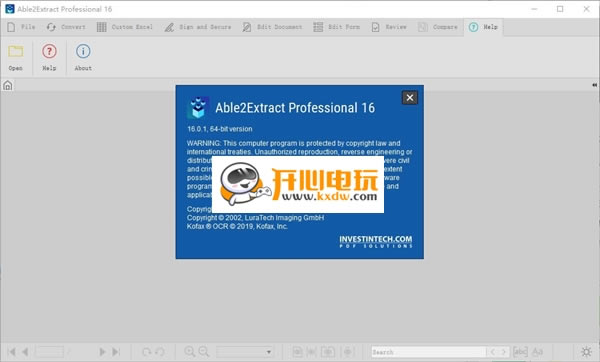Image resolution: width=600 pixels, height=362 pixels.
Task: Click the INVESTINTECH.COM link
Action: click(376, 241)
